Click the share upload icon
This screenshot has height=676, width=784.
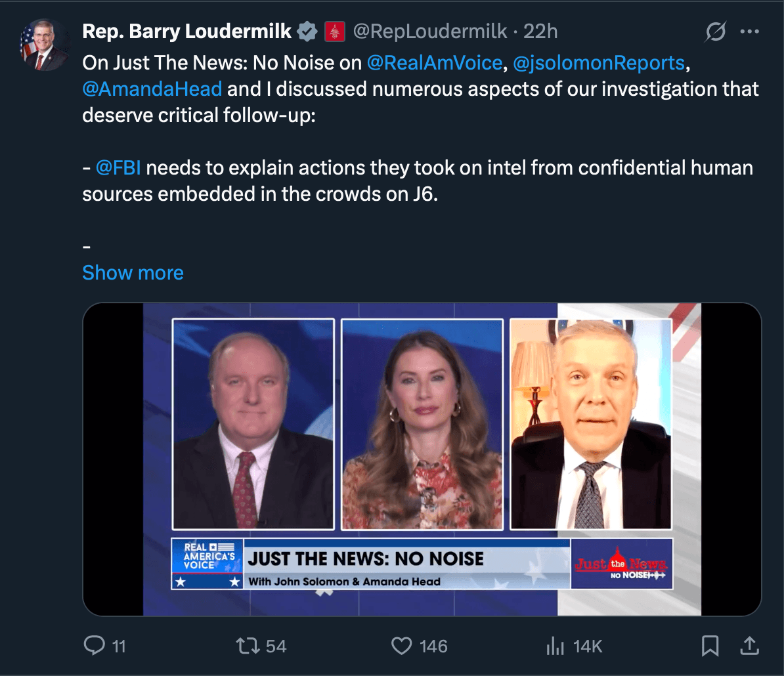coord(749,646)
